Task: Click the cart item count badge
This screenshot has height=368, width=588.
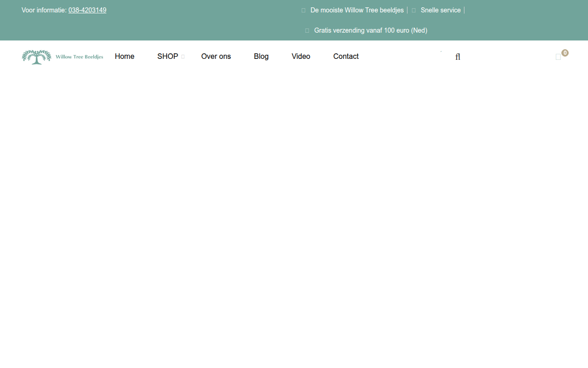Action: (x=565, y=53)
